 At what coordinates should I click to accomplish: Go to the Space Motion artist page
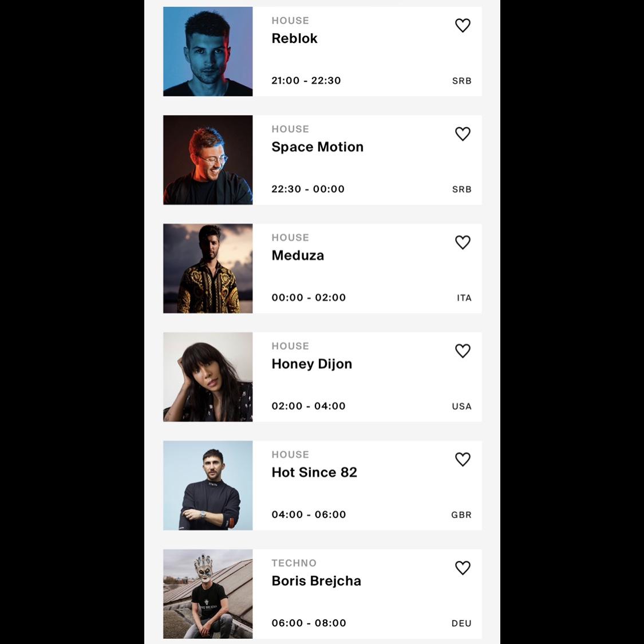click(x=318, y=147)
